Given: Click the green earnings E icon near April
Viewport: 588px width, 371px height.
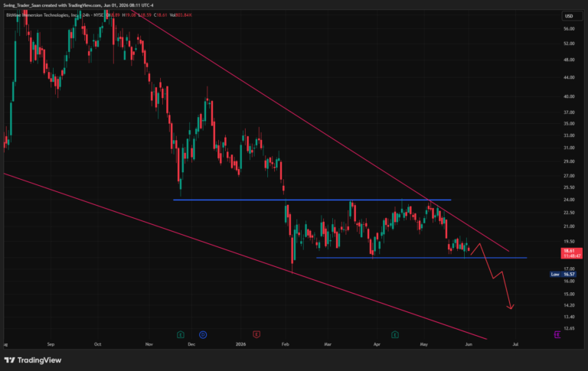Looking at the screenshot, I should point(395,334).
